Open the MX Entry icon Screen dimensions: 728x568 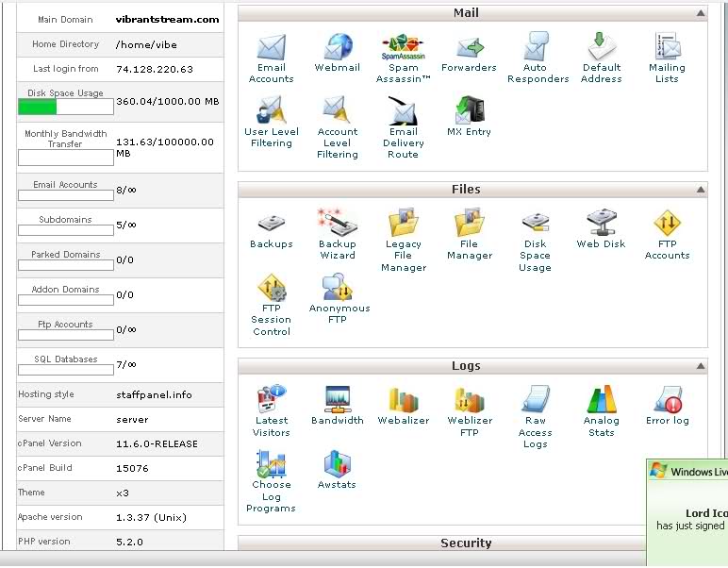(469, 111)
